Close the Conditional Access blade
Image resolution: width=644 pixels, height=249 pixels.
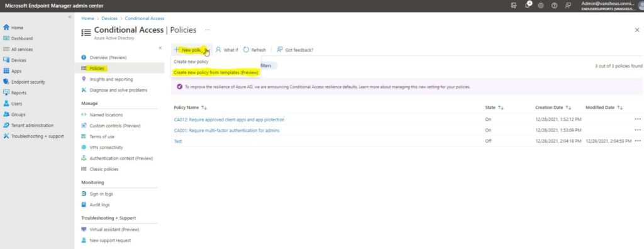click(x=637, y=30)
